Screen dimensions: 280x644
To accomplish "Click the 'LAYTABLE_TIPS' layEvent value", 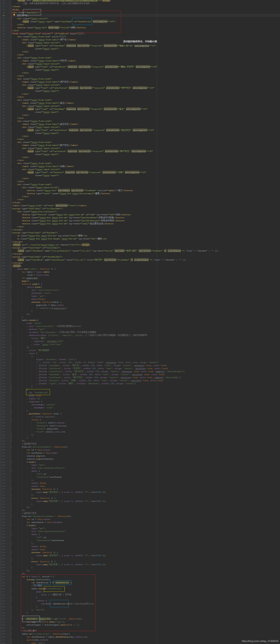I will point(55,341).
